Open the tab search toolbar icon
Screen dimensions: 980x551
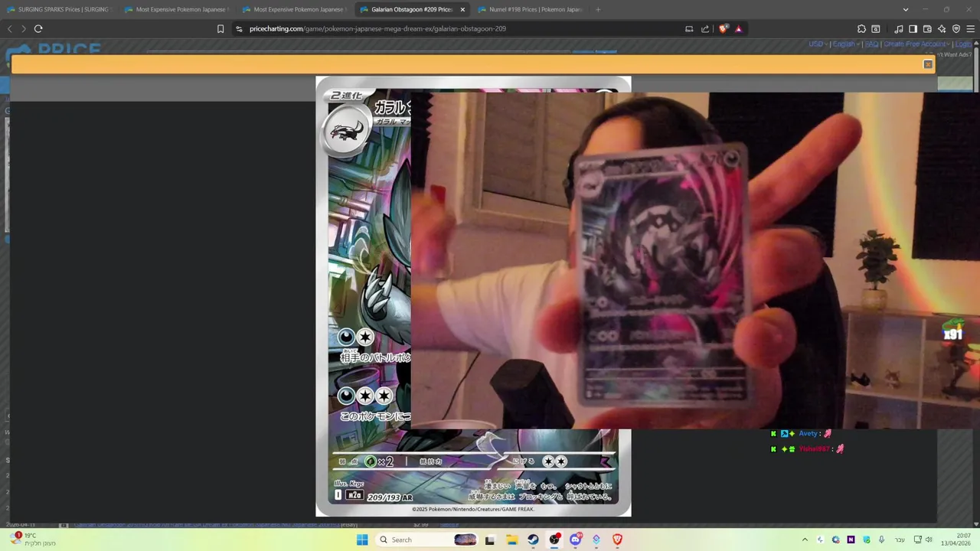(876, 29)
